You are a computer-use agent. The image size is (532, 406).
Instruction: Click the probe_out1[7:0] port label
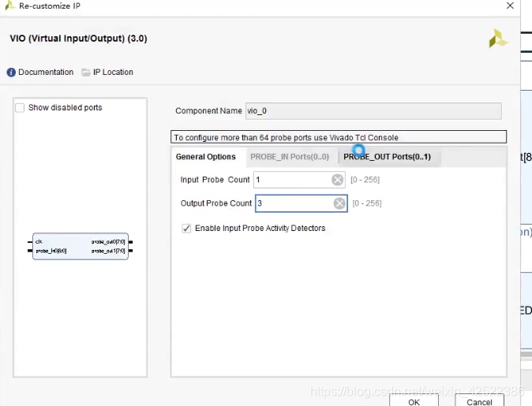pyautogui.click(x=108, y=251)
